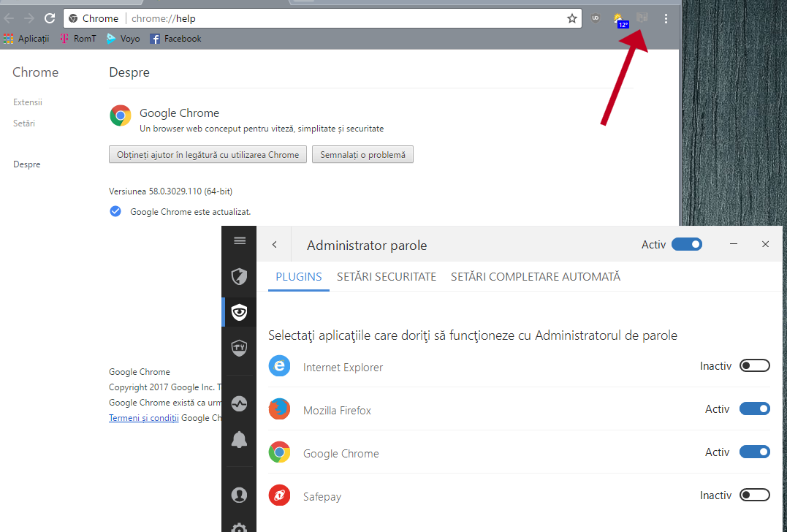Open the Protection shield section in sidebar
The image size is (787, 532).
tap(239, 276)
